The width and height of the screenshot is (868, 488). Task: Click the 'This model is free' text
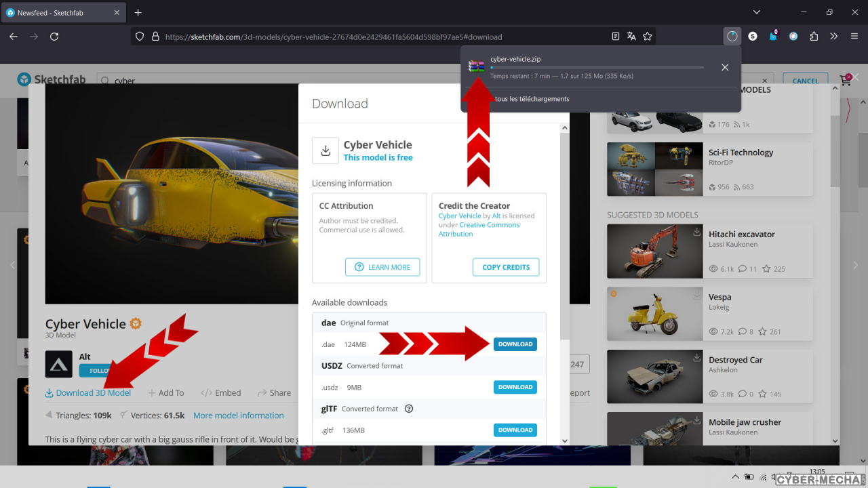(x=378, y=157)
